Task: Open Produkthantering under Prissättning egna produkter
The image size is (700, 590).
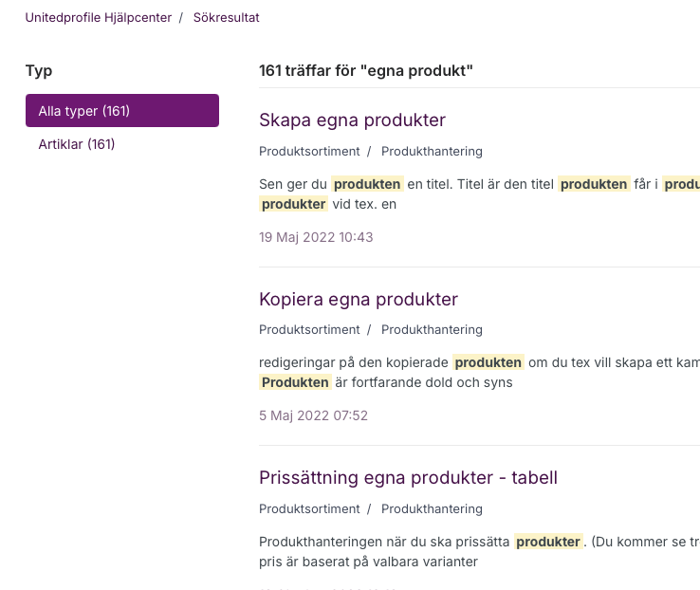Action: click(x=432, y=508)
